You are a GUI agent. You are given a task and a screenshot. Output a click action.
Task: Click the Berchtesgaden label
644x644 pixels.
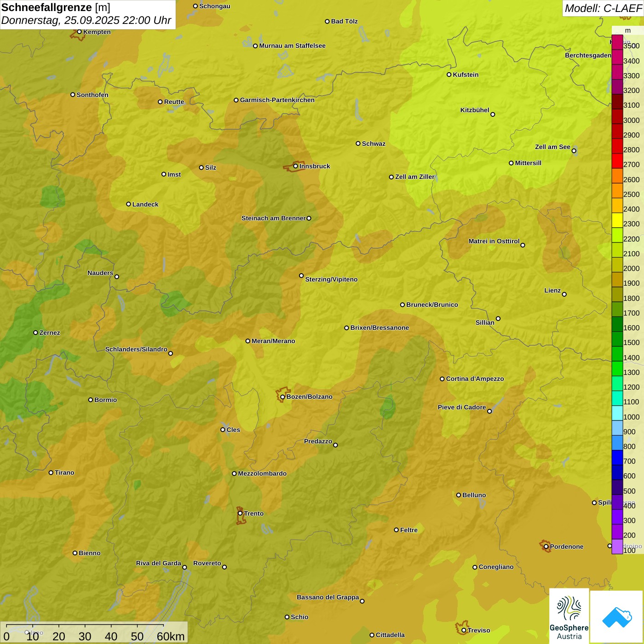588,55
